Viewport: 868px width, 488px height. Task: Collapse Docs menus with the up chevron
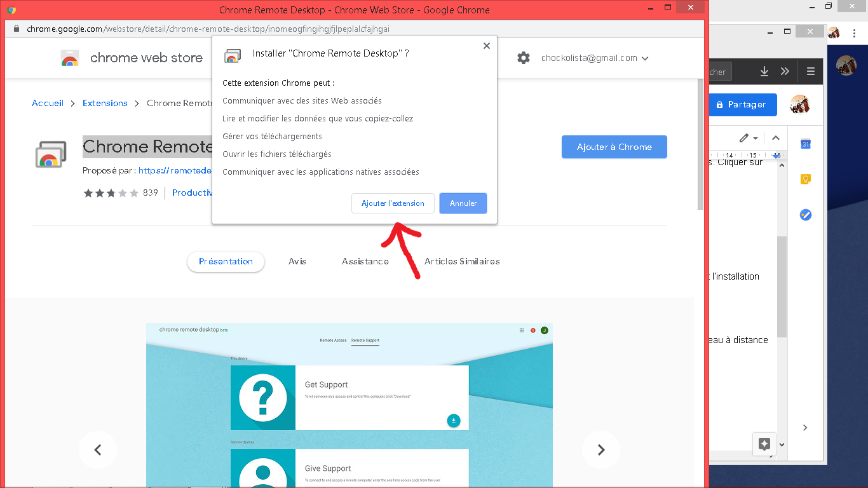pos(775,138)
